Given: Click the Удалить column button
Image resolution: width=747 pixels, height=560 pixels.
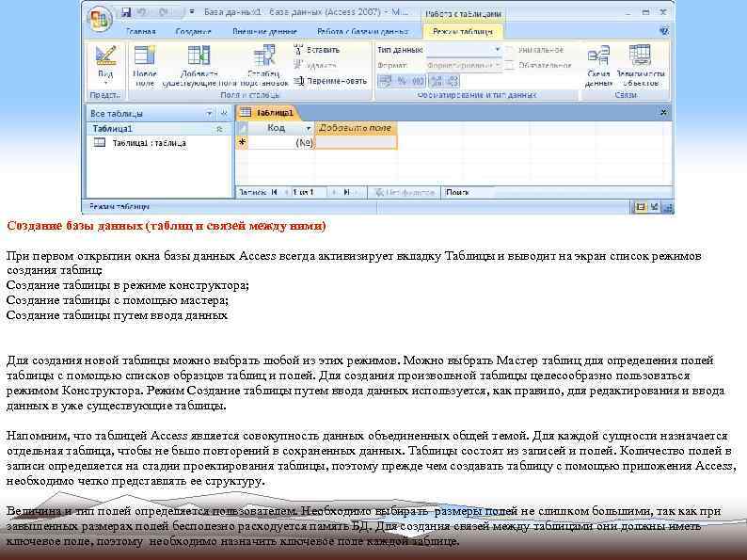Looking at the screenshot, I should (315, 65).
